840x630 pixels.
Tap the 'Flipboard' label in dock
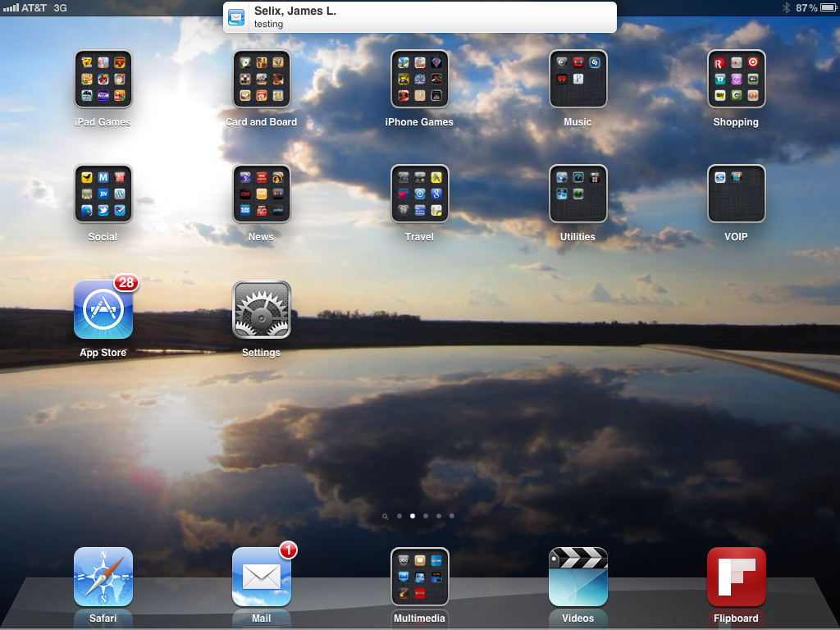[x=736, y=619]
